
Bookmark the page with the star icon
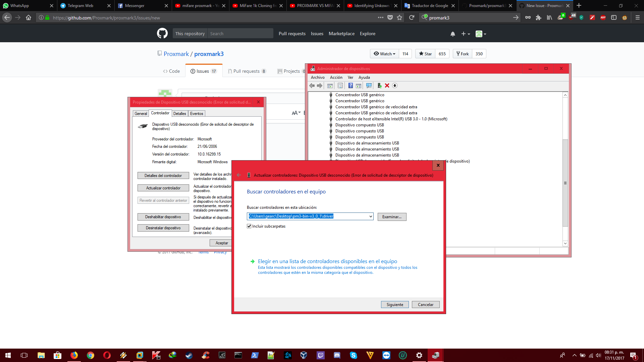[x=399, y=17]
